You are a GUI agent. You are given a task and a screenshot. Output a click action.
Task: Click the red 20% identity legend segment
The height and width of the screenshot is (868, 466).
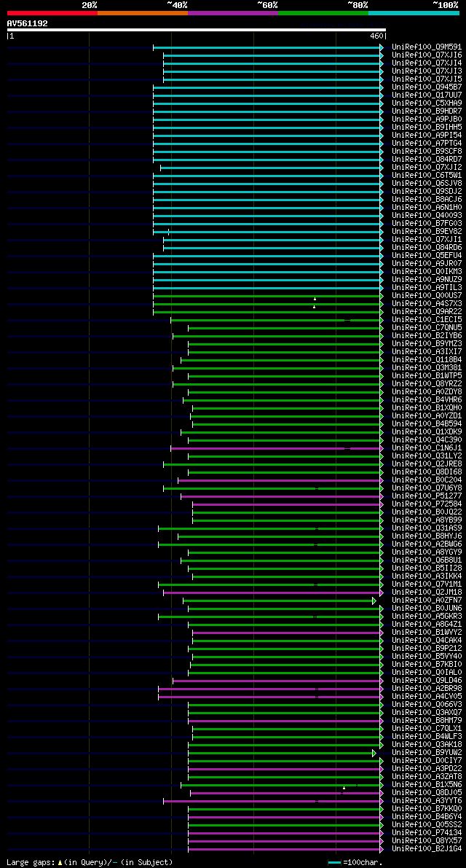pyautogui.click(x=52, y=12)
